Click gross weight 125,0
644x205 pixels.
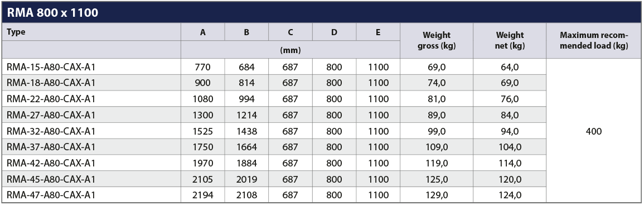pyautogui.click(x=437, y=179)
